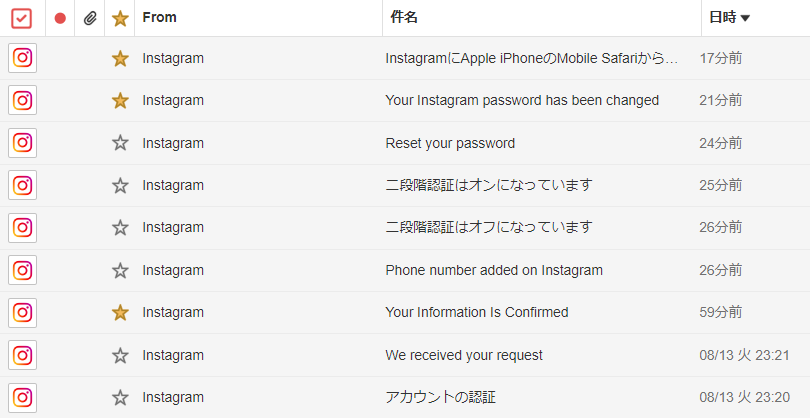
Task: Click the paperclip attachment column header icon
Action: click(x=90, y=18)
